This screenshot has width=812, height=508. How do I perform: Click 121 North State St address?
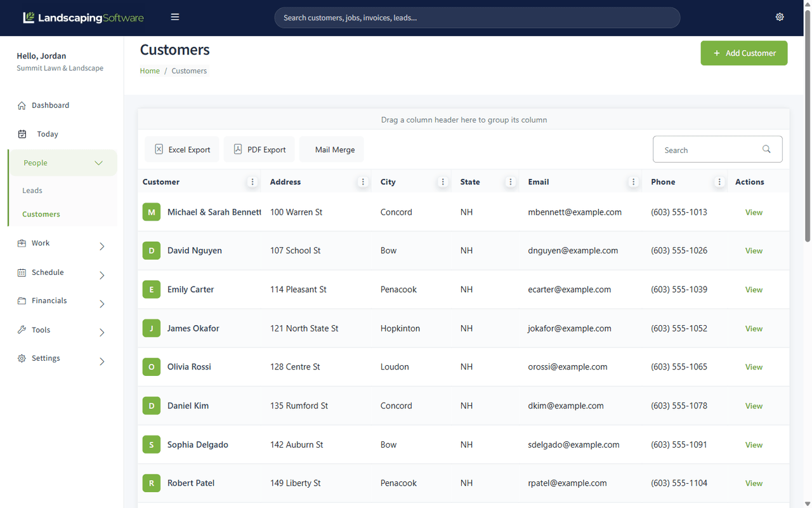tap(304, 328)
